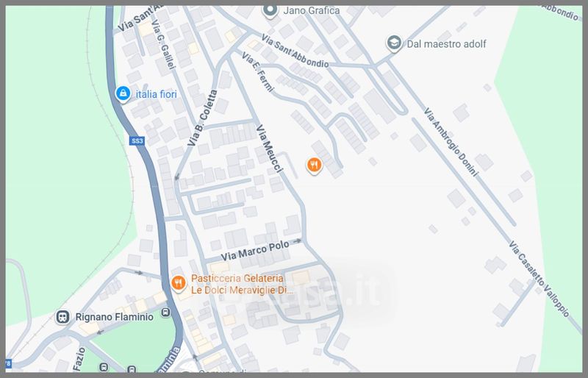Viewport: 588px width, 378px height.
Task: Click the unlabeled orange restaurant pin near Via Meucci
Action: click(314, 165)
